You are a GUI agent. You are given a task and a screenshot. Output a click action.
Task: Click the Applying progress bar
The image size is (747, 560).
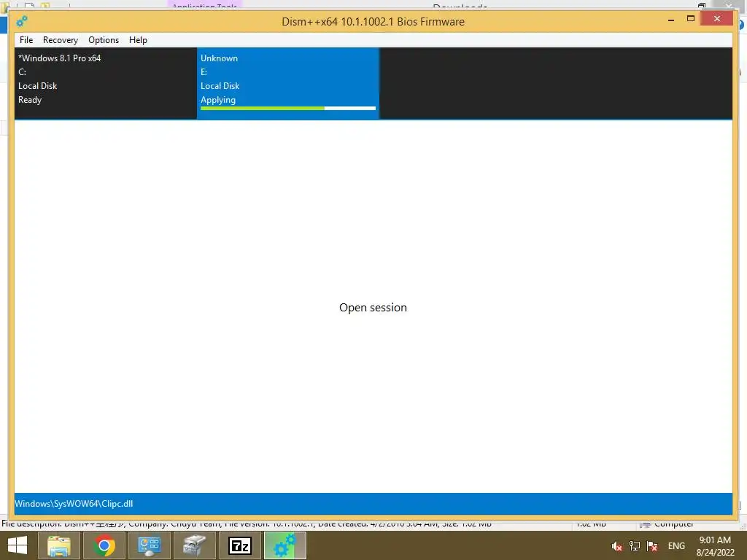point(287,109)
